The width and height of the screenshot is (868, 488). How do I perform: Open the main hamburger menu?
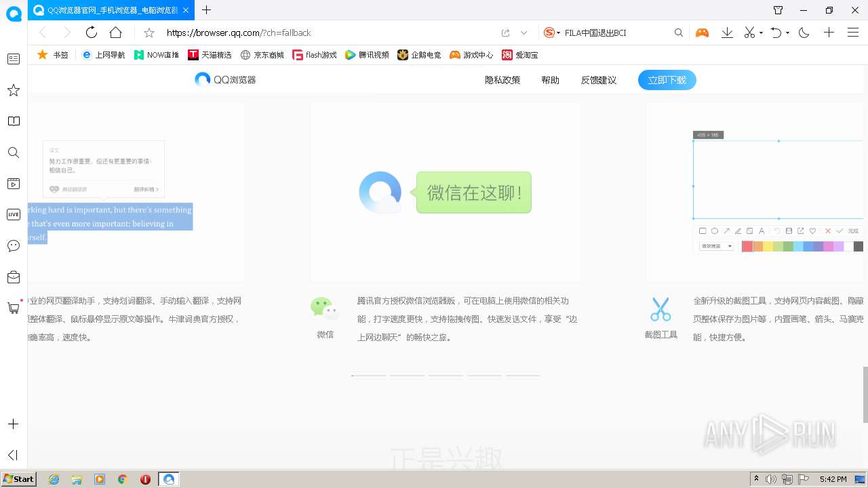coord(853,33)
